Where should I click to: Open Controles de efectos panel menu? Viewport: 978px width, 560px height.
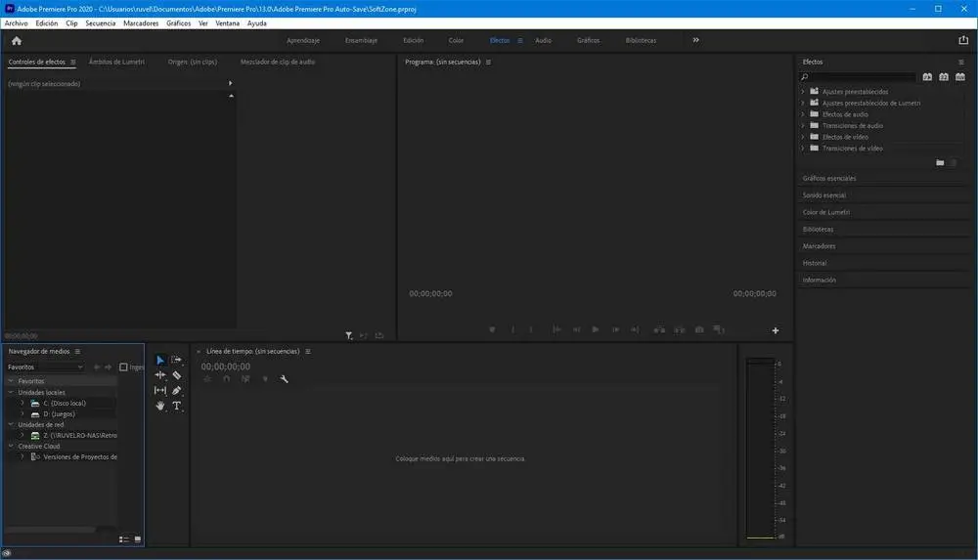[x=73, y=63]
